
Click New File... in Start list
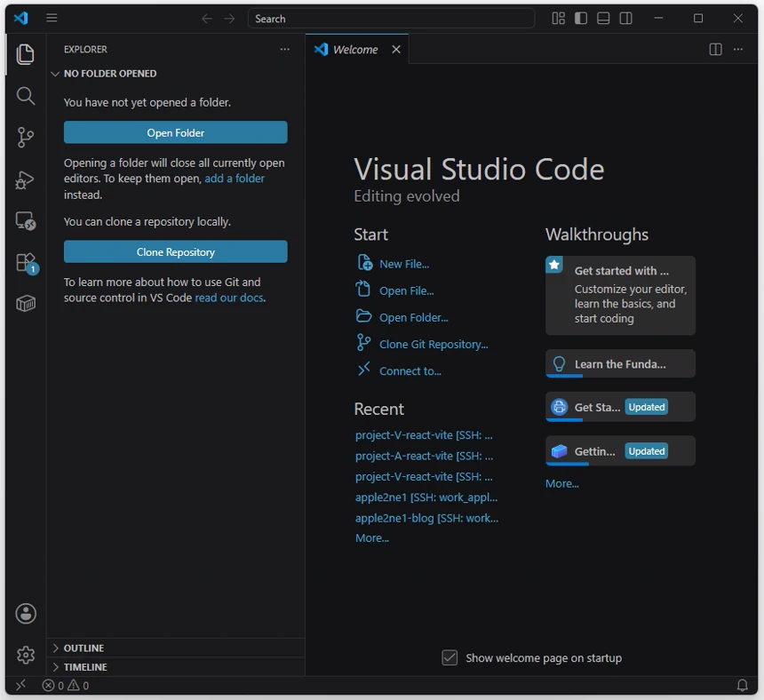coord(404,264)
